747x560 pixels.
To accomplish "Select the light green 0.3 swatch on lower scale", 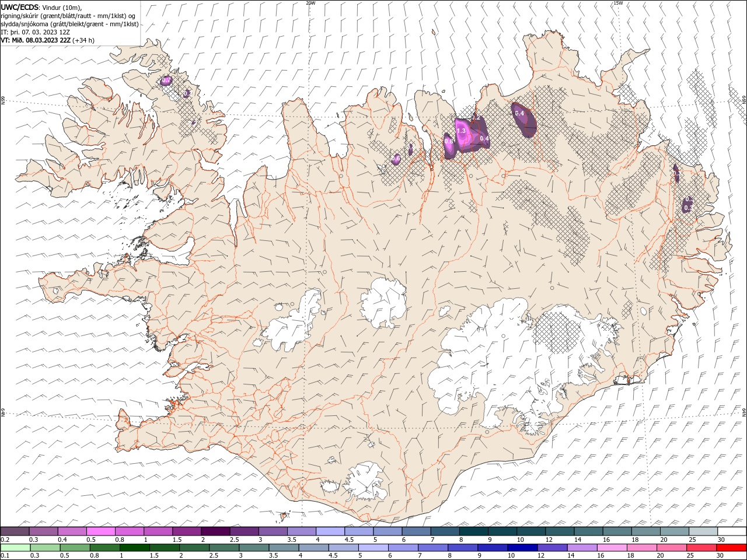I will pyautogui.click(x=45, y=548).
